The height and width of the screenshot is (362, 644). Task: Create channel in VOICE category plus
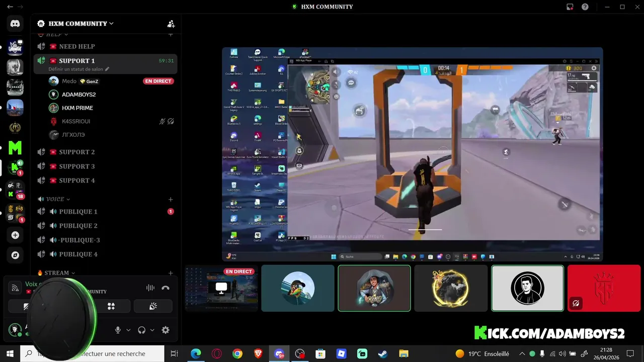pos(171,200)
